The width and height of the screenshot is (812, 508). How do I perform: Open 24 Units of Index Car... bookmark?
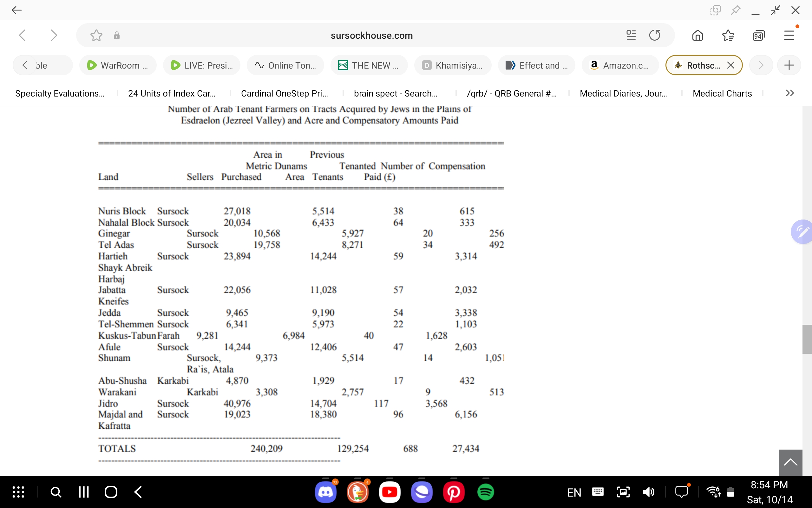(172, 93)
